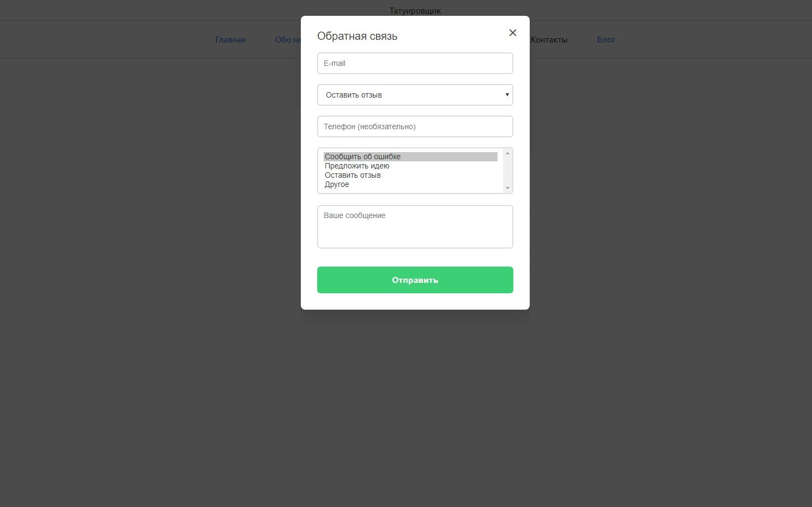
Task: Close the Обратная связь dialog
Action: point(512,33)
